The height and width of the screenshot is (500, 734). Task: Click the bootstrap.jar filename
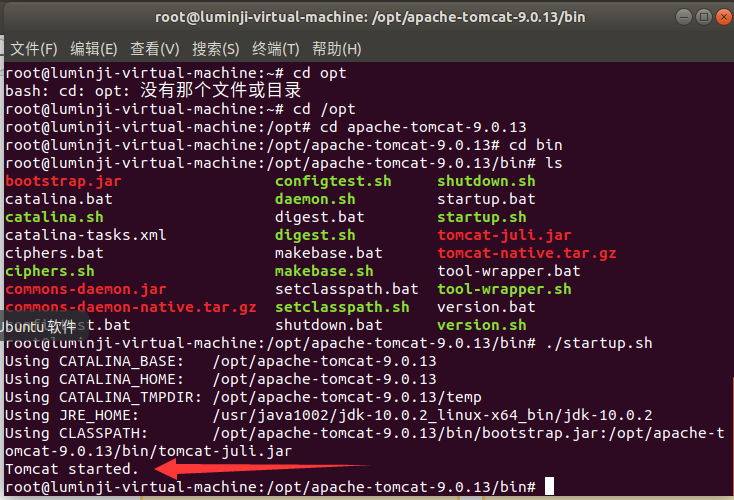(63, 181)
